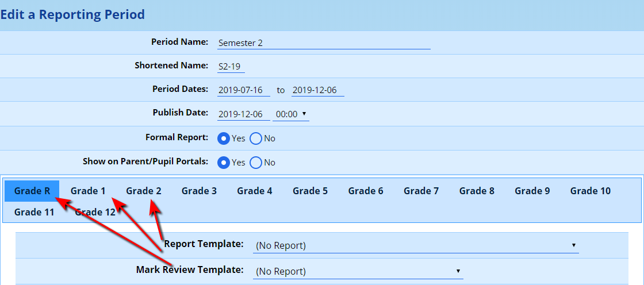Click the period end date field
The image size is (644, 285).
(317, 90)
